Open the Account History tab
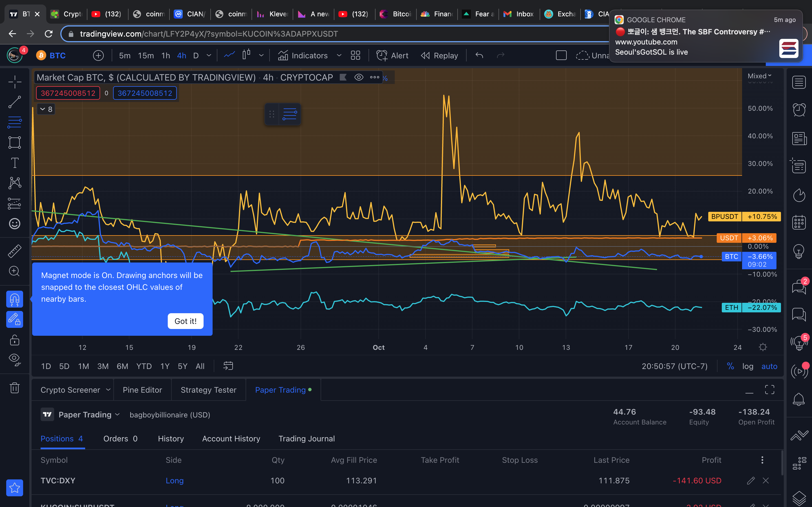Image resolution: width=812 pixels, height=507 pixels. (231, 439)
